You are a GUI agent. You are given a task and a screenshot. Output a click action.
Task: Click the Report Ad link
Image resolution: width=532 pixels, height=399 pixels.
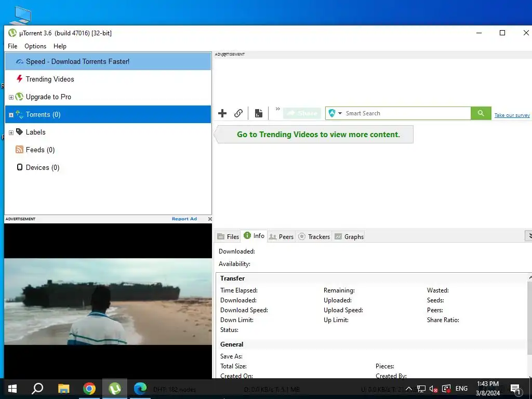(x=184, y=219)
